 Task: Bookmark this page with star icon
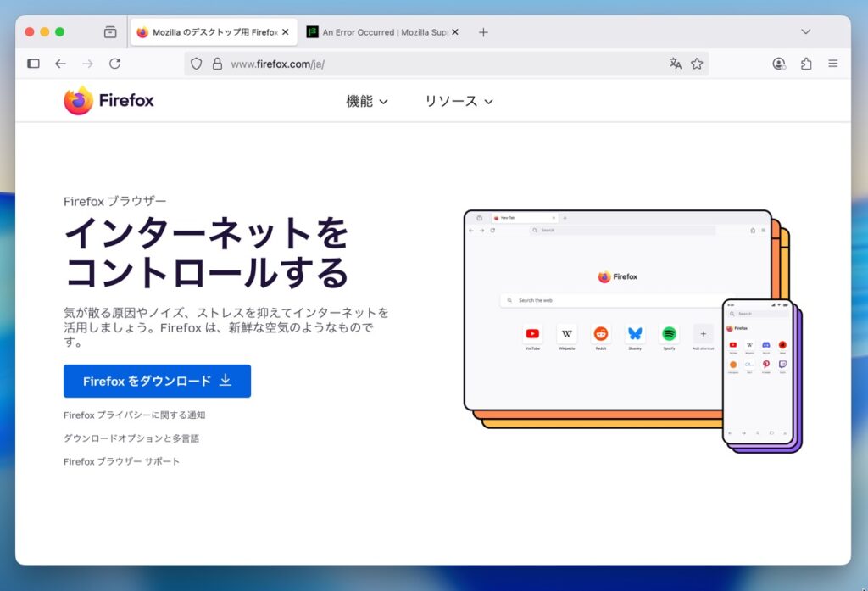click(697, 64)
